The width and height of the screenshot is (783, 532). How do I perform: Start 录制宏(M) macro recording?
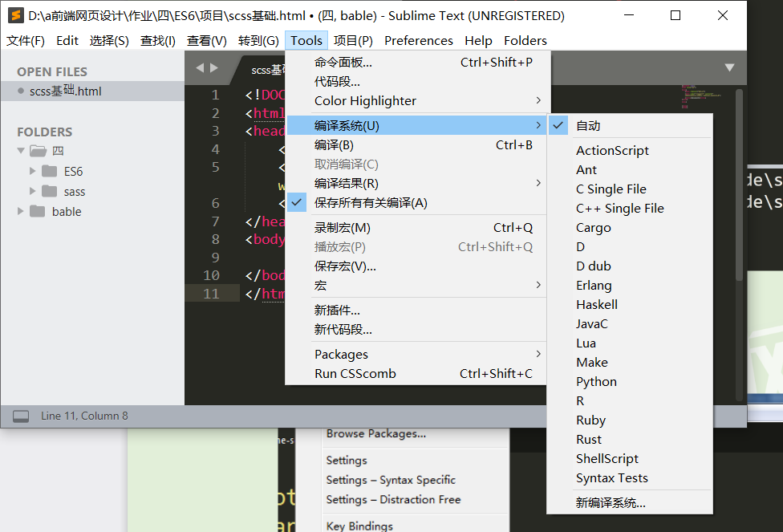[x=417, y=228]
